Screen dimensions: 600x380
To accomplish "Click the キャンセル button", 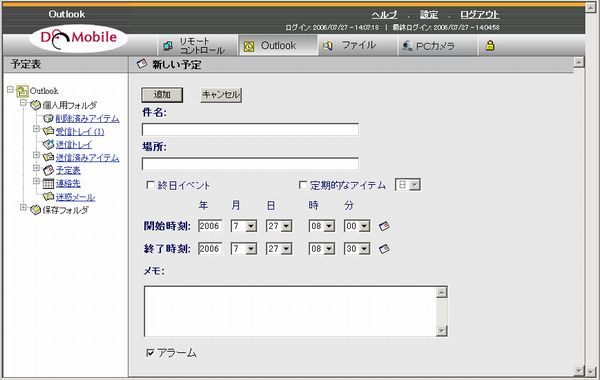I will coord(221,95).
